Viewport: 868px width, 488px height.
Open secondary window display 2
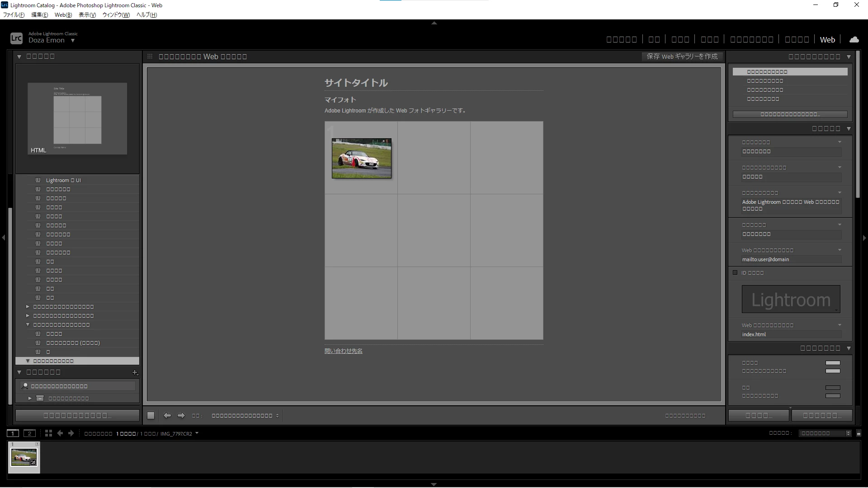point(29,433)
